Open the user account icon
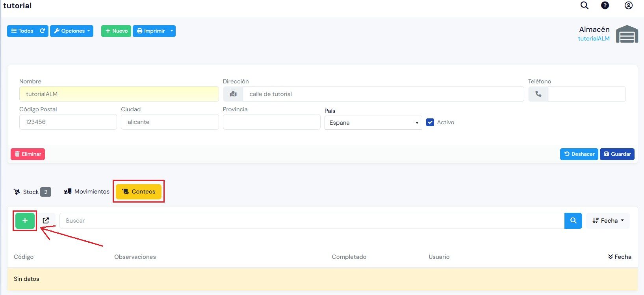 [x=629, y=6]
